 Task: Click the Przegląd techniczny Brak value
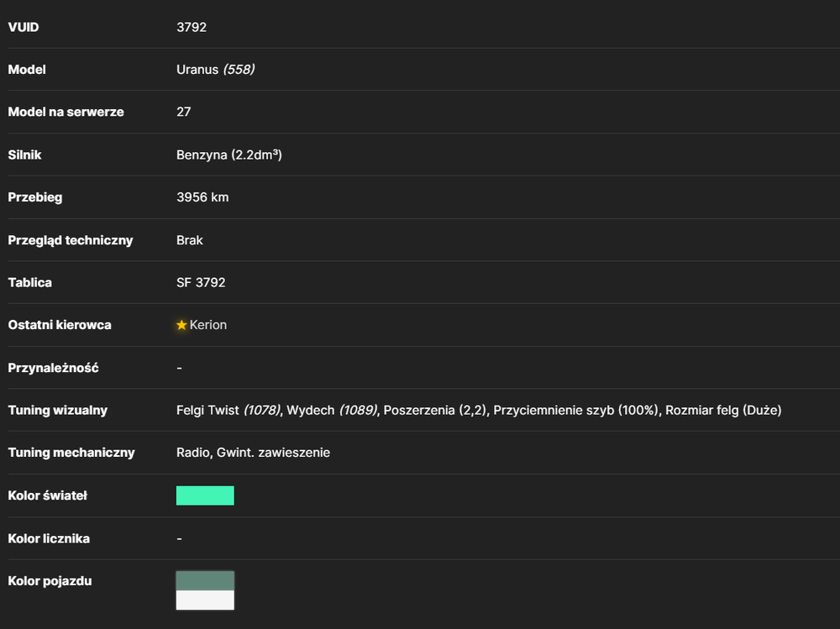(x=190, y=240)
